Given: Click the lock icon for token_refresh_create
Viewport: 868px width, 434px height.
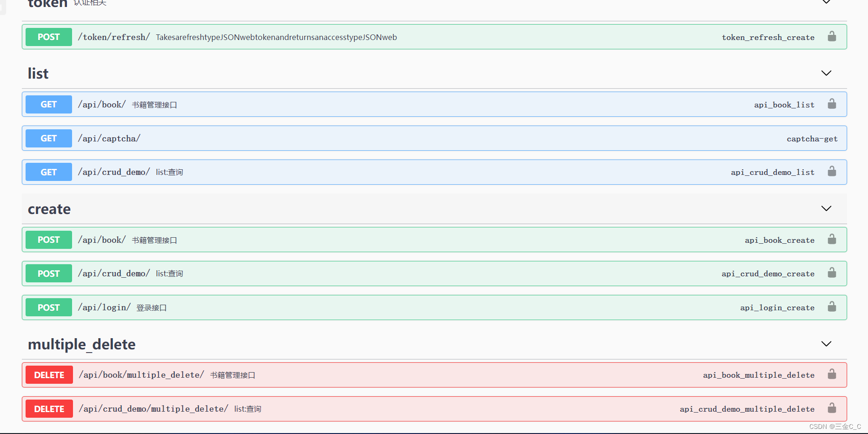Looking at the screenshot, I should pos(832,36).
